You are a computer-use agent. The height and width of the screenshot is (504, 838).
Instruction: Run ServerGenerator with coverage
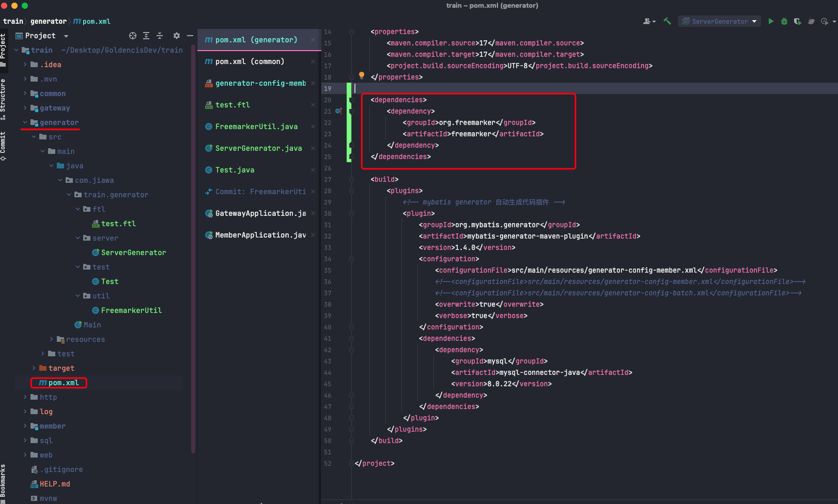798,21
